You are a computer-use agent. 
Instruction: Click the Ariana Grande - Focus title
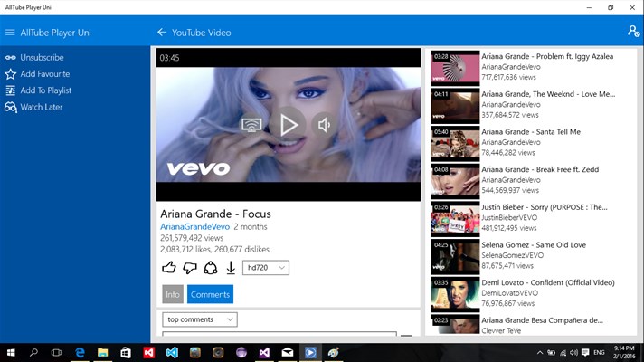click(215, 214)
